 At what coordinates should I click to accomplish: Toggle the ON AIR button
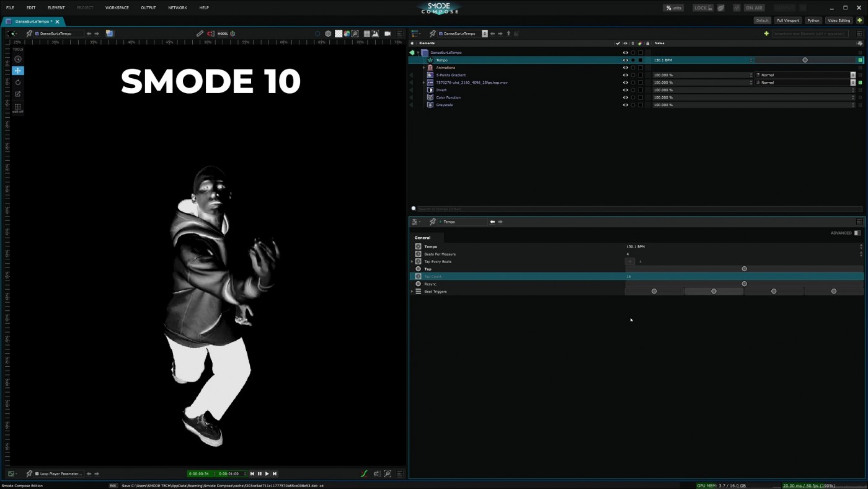[754, 8]
